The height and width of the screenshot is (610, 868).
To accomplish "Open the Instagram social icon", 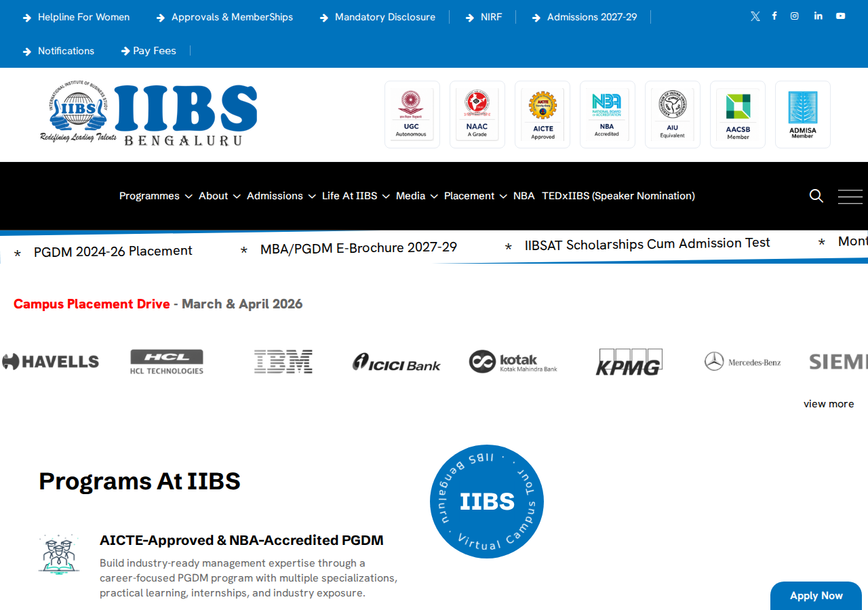I will [795, 16].
